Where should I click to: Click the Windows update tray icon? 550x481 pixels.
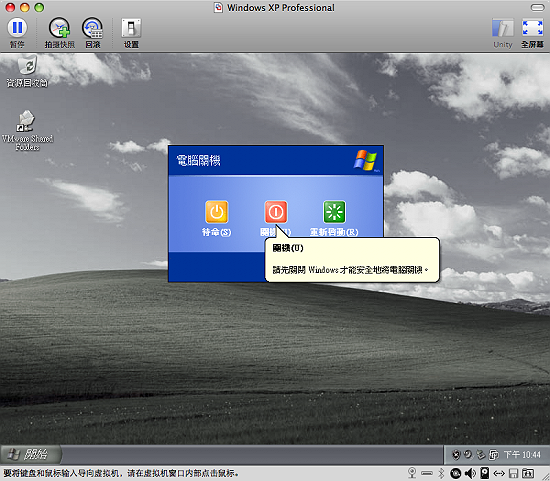click(468, 455)
